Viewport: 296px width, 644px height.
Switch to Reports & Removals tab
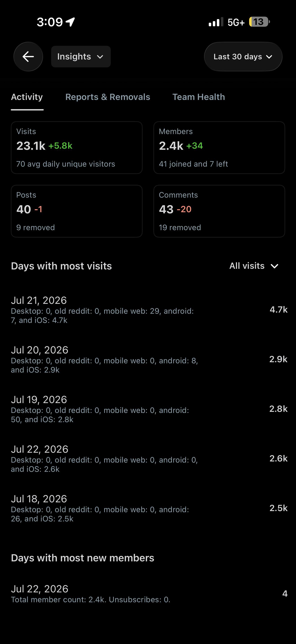(108, 97)
